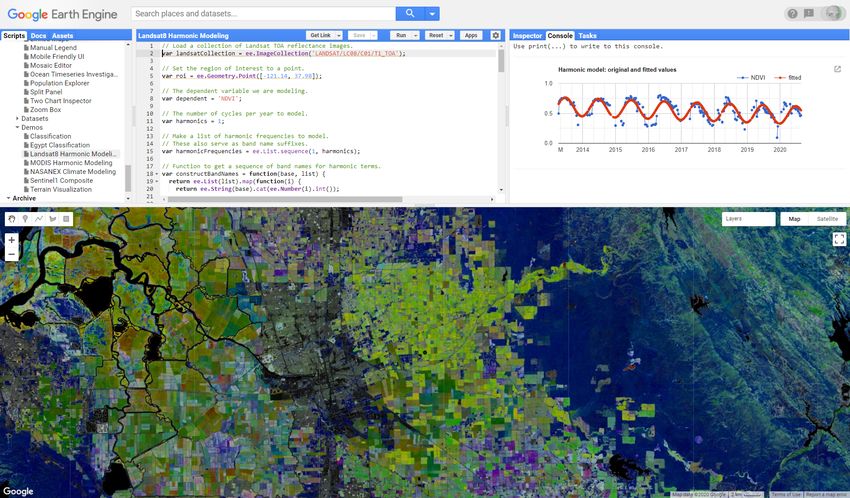The width and height of the screenshot is (850, 498).
Task: Open the Get Link dropdown arrow
Action: (339, 35)
